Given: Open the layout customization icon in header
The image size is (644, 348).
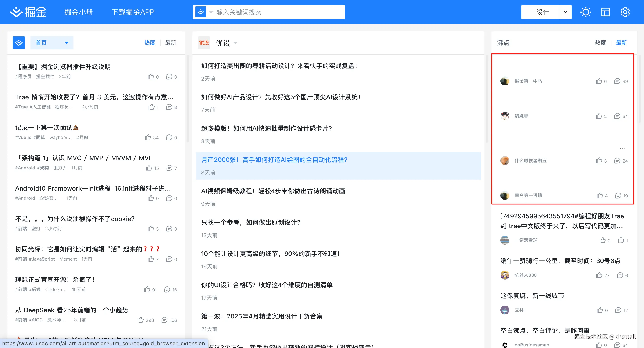Looking at the screenshot, I should click(x=605, y=12).
